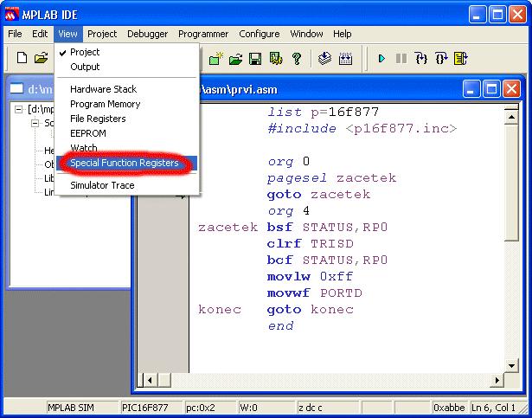Open the Help menu
This screenshot has width=532, height=418.
click(x=342, y=34)
